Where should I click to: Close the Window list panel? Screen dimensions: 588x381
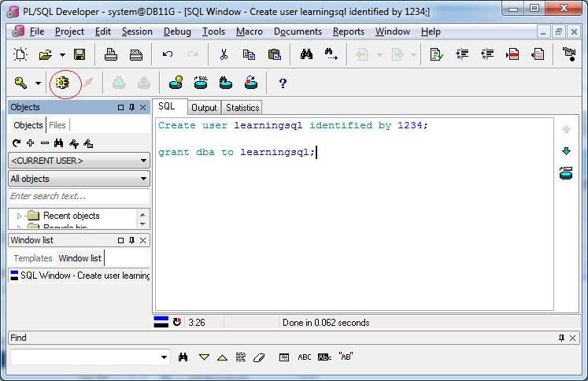pos(143,240)
